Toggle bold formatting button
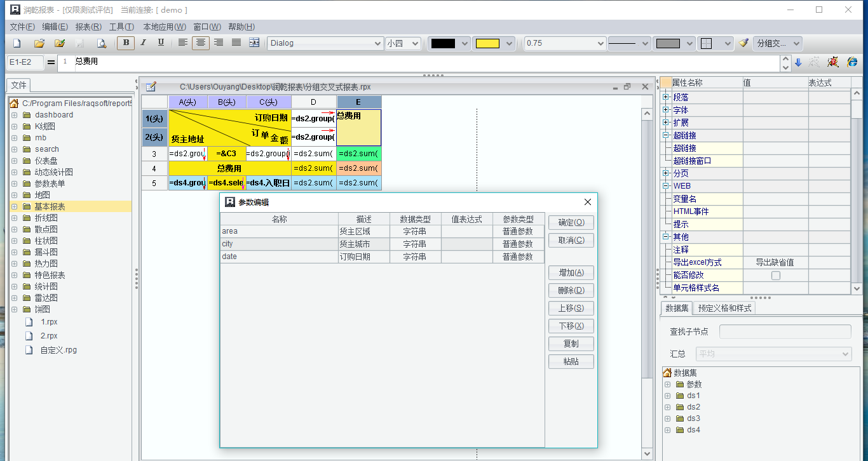Screen dimensions: 868x461 (126, 43)
